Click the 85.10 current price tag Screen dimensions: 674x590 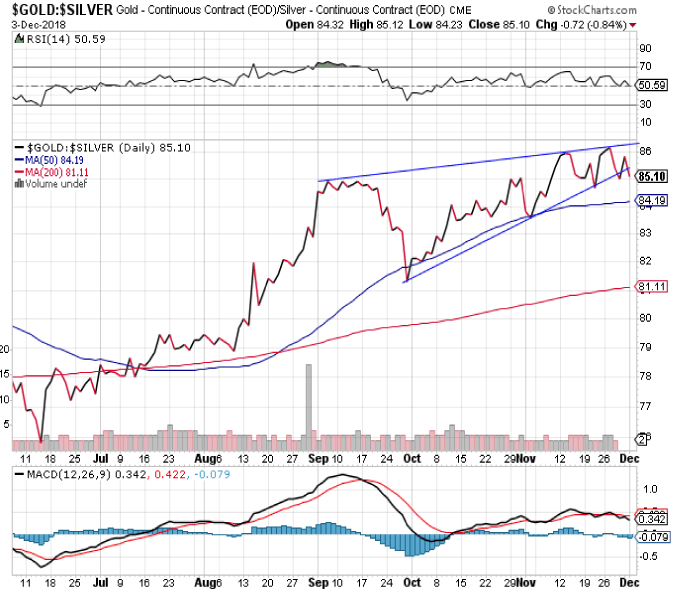coord(652,176)
